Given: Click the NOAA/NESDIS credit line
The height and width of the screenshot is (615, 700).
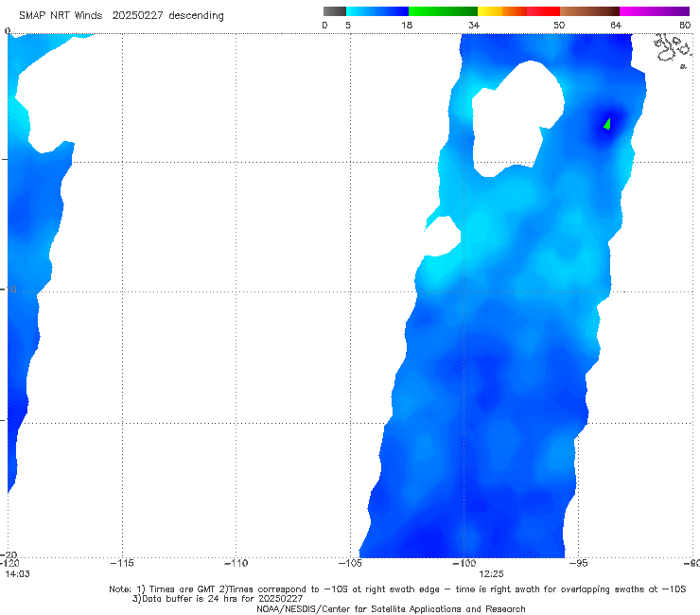Looking at the screenshot, I should (x=391, y=608).
